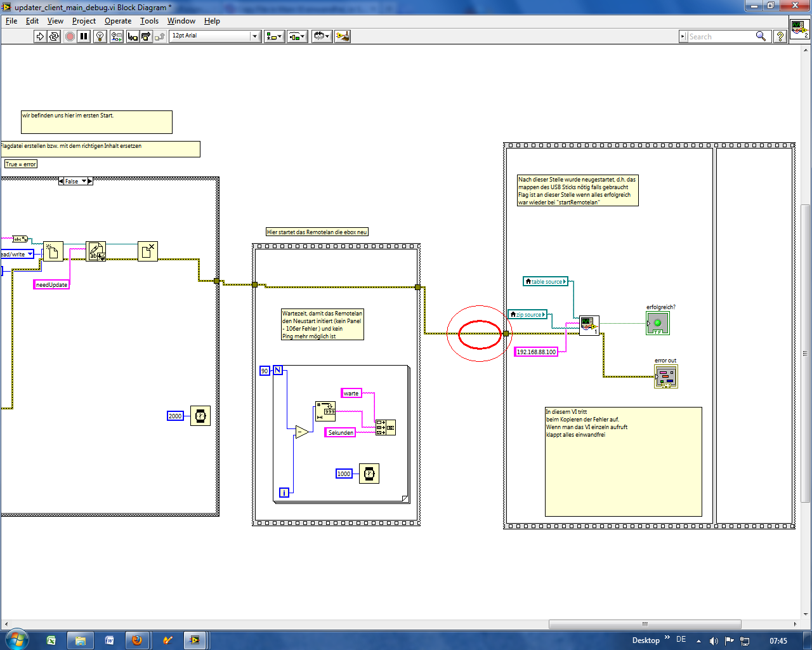Select the numeric constant 90
The width and height of the screenshot is (812, 650).
pos(265,371)
